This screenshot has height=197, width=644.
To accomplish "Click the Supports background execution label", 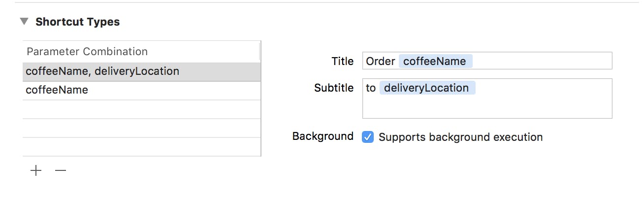I will click(x=460, y=137).
